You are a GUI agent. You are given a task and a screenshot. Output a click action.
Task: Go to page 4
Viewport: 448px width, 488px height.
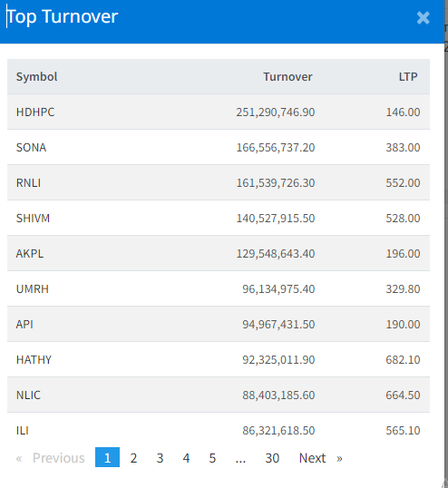(x=186, y=458)
